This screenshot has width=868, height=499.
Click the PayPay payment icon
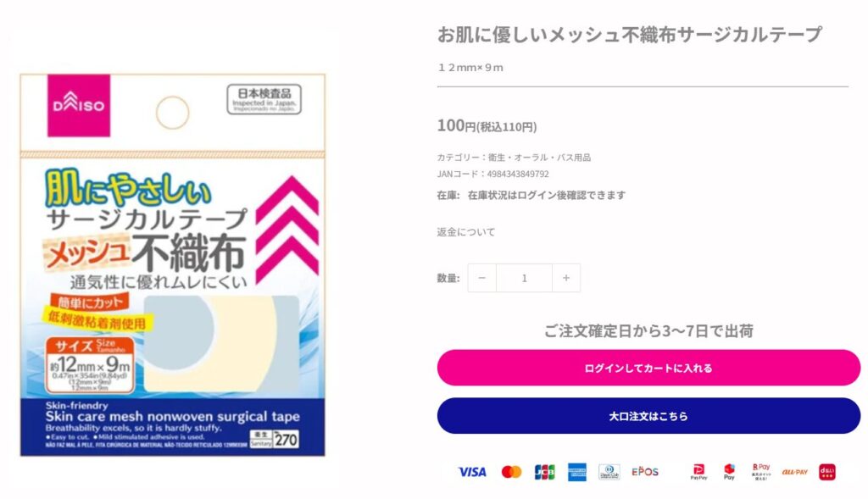697,472
